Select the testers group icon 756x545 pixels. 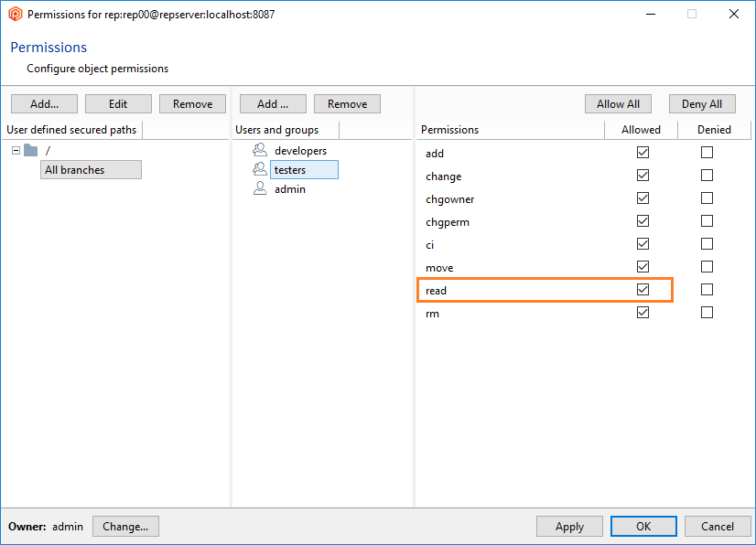[260, 169]
